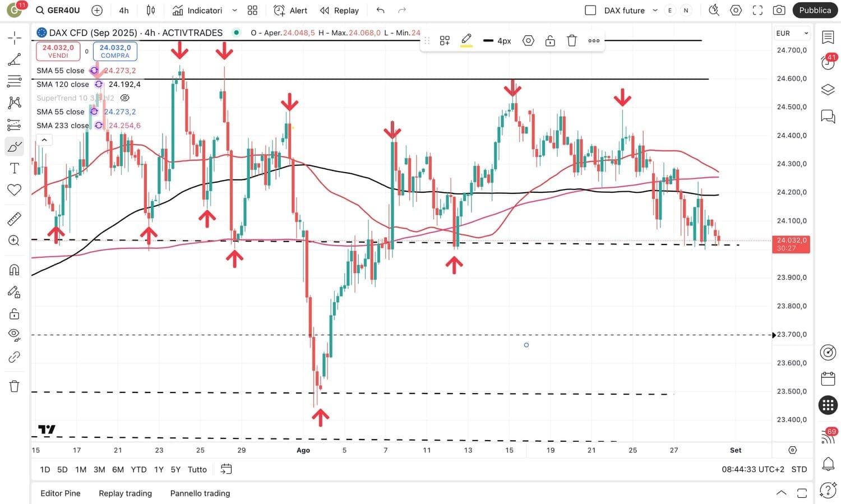This screenshot has width=841, height=504.
Task: Select the 1D time range
Action: tap(45, 469)
